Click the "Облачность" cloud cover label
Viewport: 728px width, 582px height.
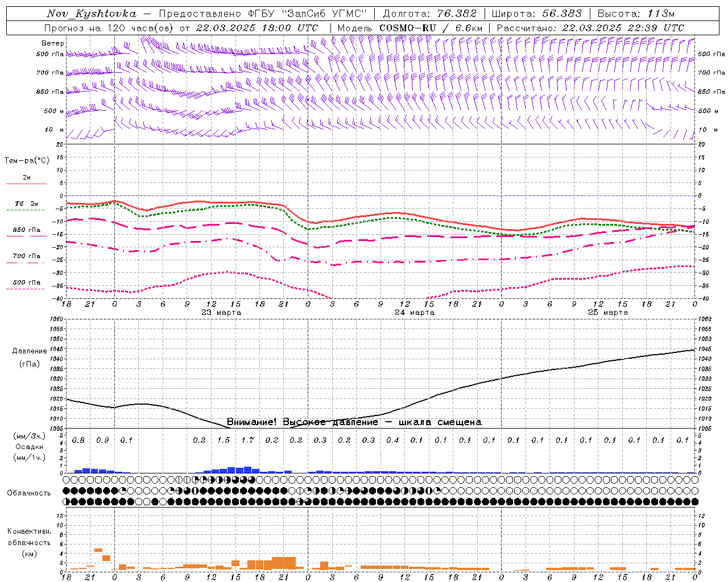click(x=29, y=493)
